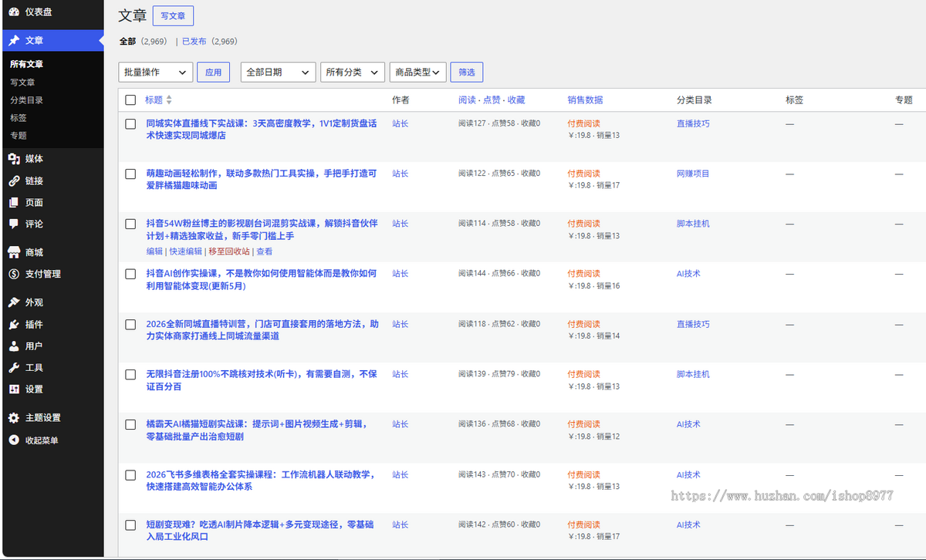Screen dimensions: 926x560
Task: Click the 文章 pushpin icon
Action: [x=14, y=40]
